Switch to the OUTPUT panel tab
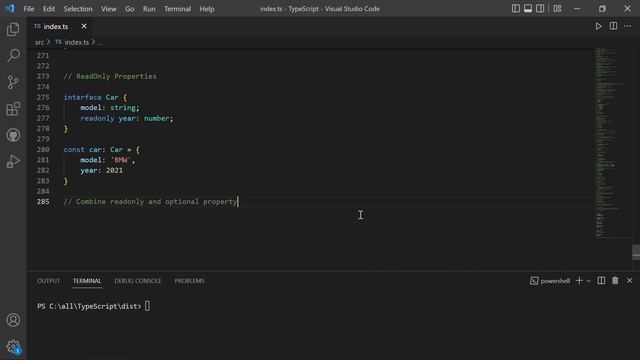This screenshot has height=360, width=640. click(x=48, y=281)
